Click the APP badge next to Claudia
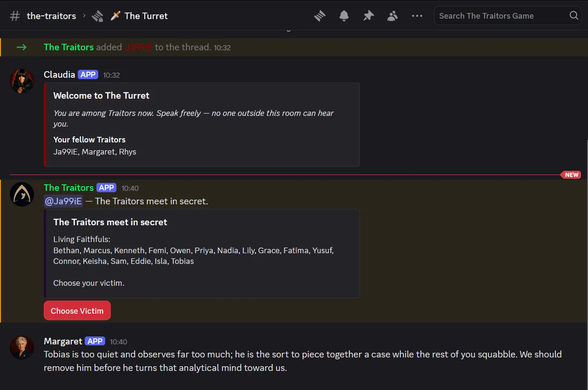588x390 pixels. [88, 74]
